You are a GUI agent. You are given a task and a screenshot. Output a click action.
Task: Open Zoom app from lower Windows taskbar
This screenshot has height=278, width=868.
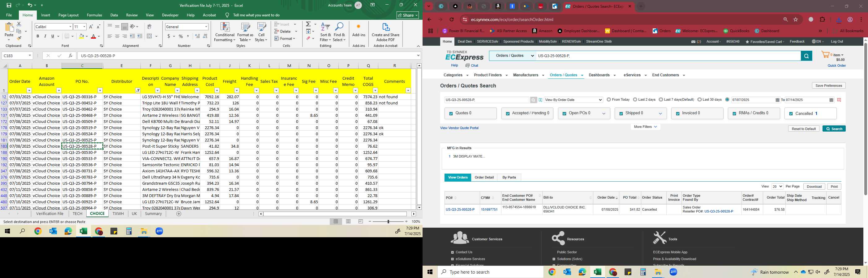coord(673,272)
